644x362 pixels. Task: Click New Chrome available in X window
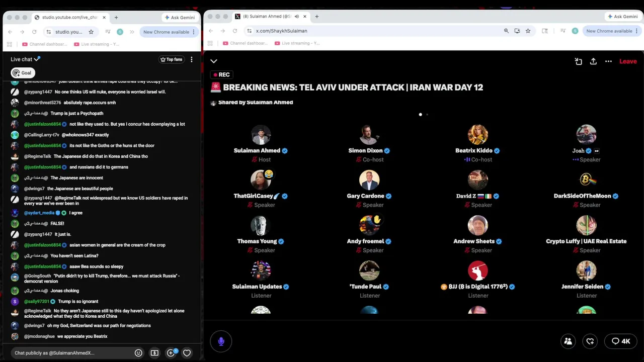point(609,31)
